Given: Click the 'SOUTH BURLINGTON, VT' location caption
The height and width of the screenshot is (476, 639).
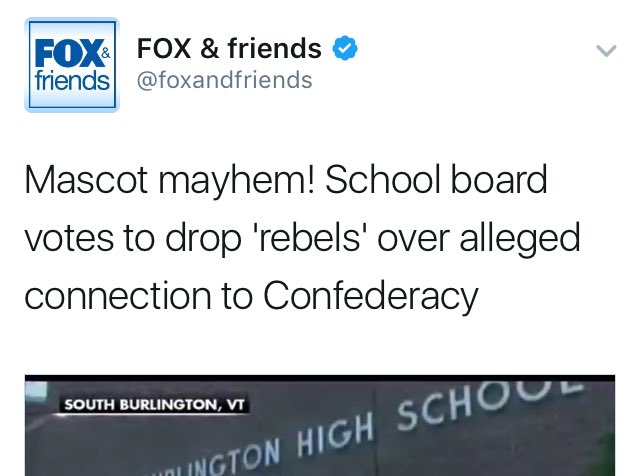Looking at the screenshot, I should (x=154, y=405).
